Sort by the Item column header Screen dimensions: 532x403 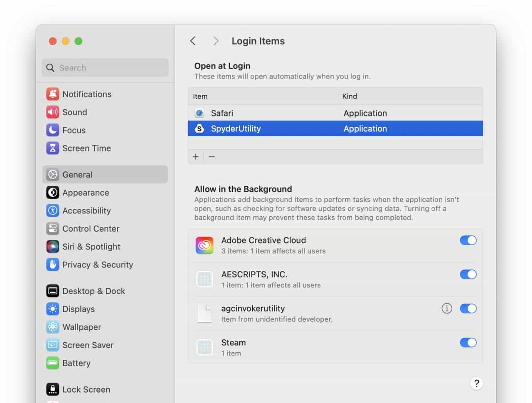point(200,96)
